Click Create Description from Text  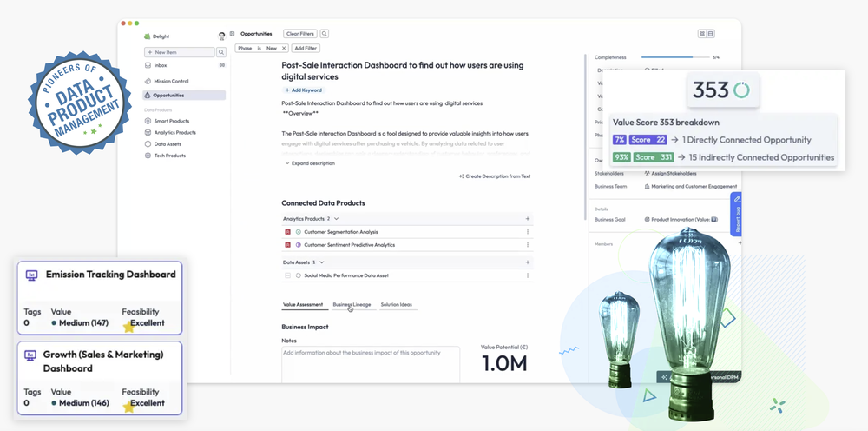pyautogui.click(x=495, y=176)
